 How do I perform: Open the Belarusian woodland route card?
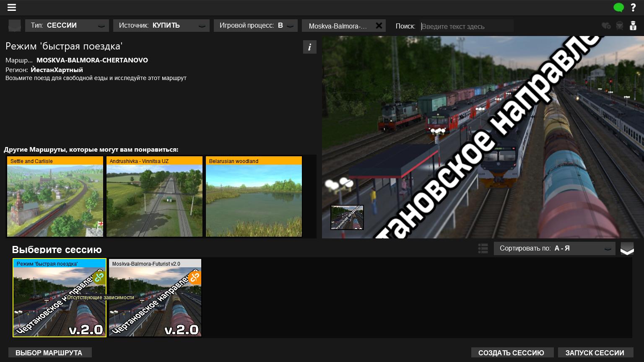point(254,197)
